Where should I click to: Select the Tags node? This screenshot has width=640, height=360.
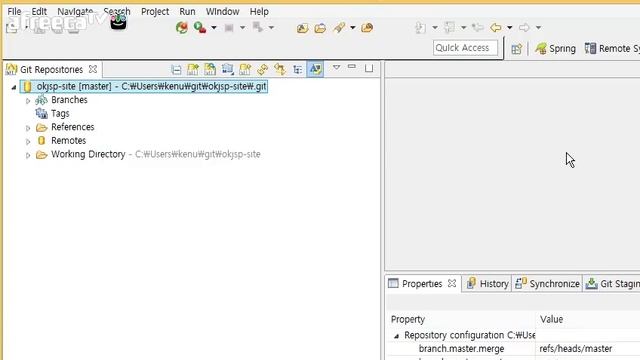pos(60,113)
